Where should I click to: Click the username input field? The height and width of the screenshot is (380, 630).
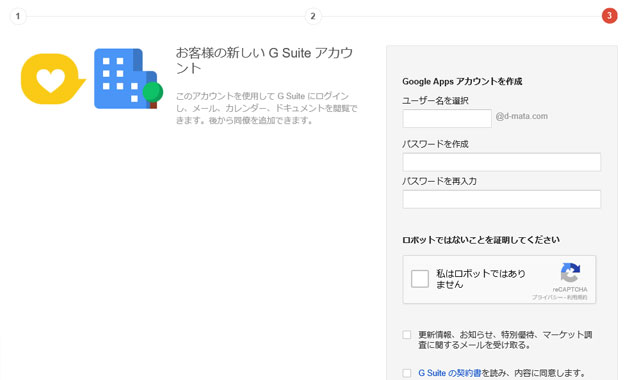447,118
